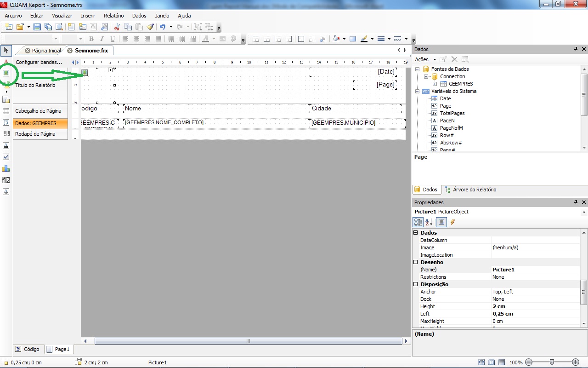Select the Picture object tool in left toolbox
588x368 pixels.
pos(6,73)
